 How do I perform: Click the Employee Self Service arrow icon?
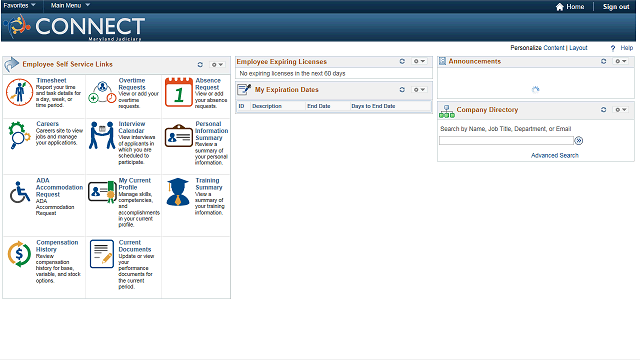[12, 64]
